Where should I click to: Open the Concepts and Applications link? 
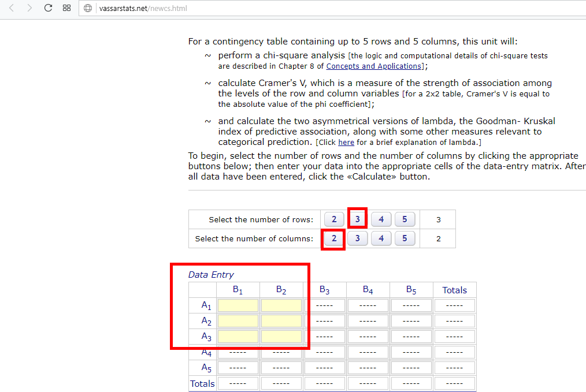[x=373, y=66]
